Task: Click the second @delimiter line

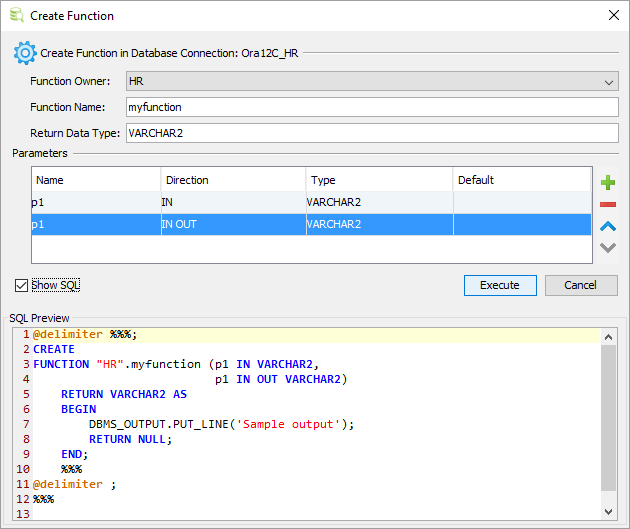Action: [x=74, y=484]
